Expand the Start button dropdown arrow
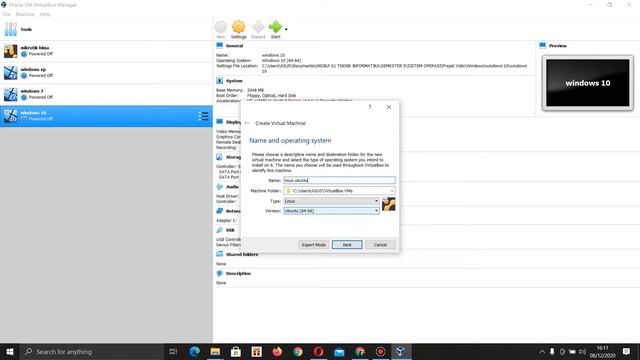The height and width of the screenshot is (360, 640). pyautogui.click(x=286, y=29)
